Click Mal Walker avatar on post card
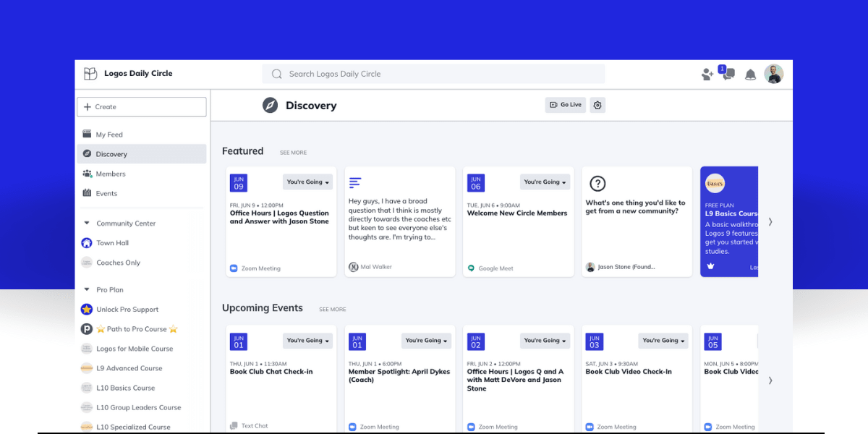 tap(353, 267)
